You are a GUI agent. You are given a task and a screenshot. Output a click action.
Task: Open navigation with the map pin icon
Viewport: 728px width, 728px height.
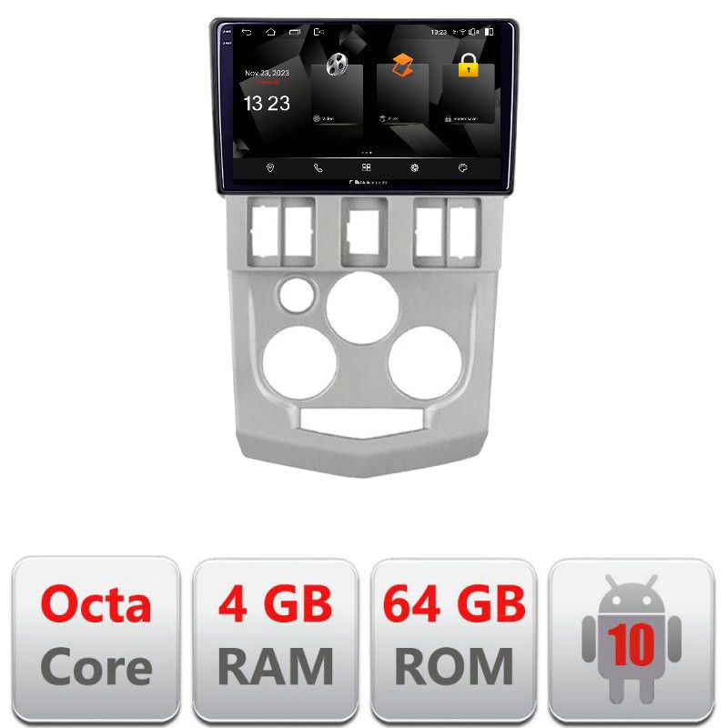coord(270,167)
